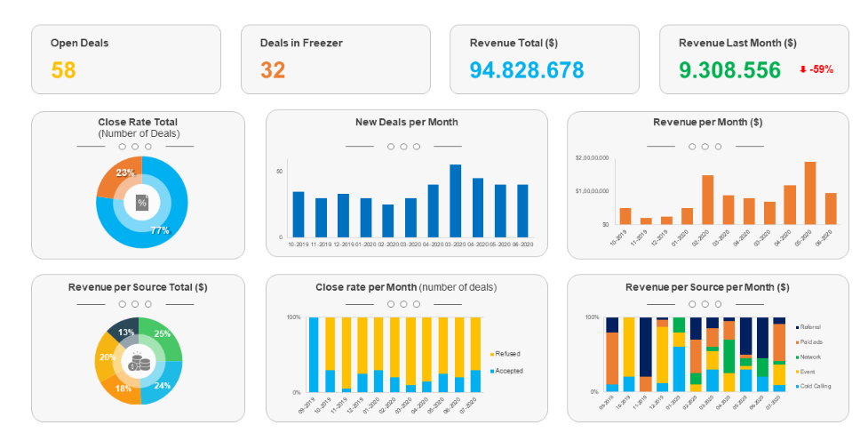Click the Referral legend marker
Screen dimensions: 868x433
pos(796,327)
